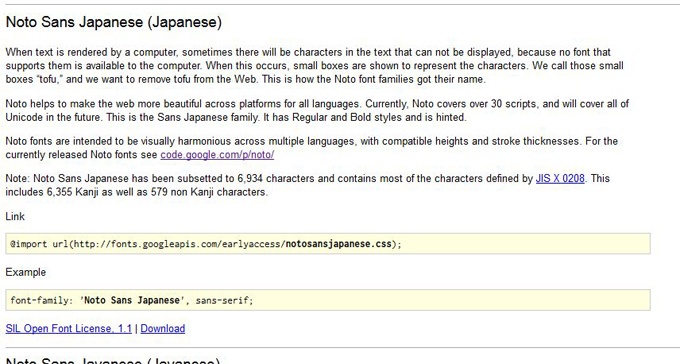Image resolution: width=680 pixels, height=364 pixels.
Task: Click the 'notosansjapanese.css' bold text
Action: coord(338,244)
